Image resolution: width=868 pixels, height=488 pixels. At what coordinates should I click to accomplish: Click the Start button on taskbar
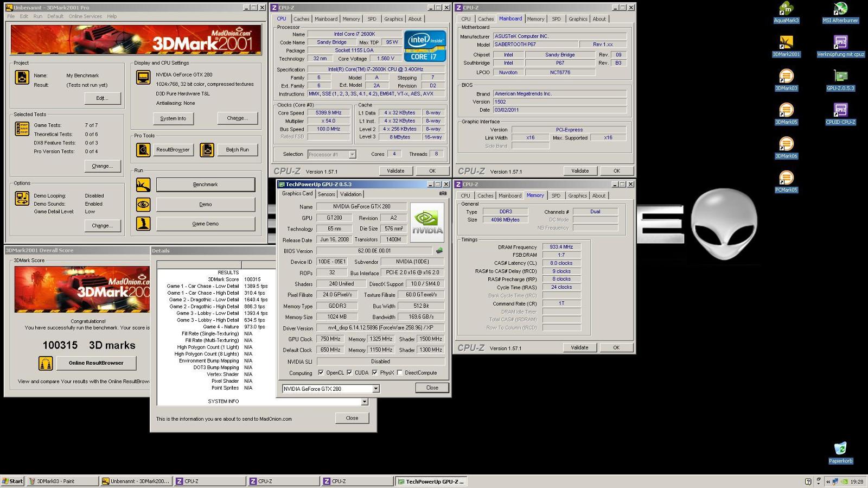[12, 481]
